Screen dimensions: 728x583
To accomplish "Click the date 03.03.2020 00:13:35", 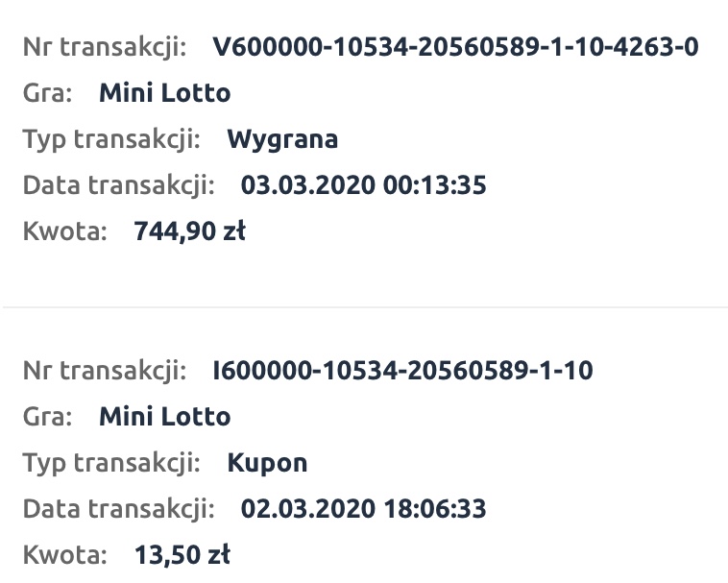I will [363, 185].
